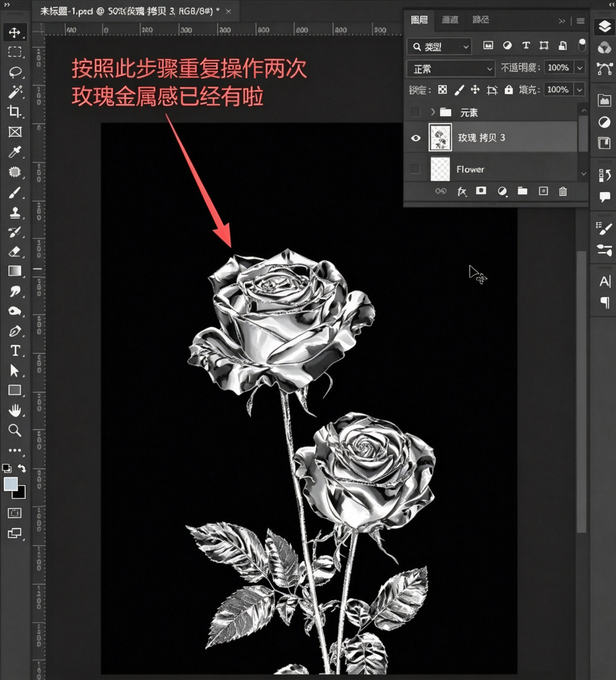This screenshot has width=616, height=680.
Task: Switch to the 图层 Layers tab
Action: tap(419, 20)
